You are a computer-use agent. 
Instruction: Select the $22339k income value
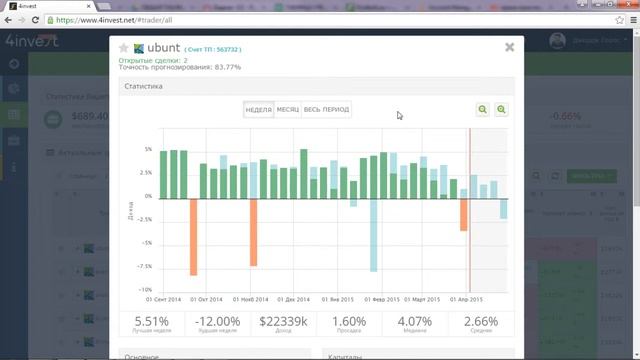(283, 322)
